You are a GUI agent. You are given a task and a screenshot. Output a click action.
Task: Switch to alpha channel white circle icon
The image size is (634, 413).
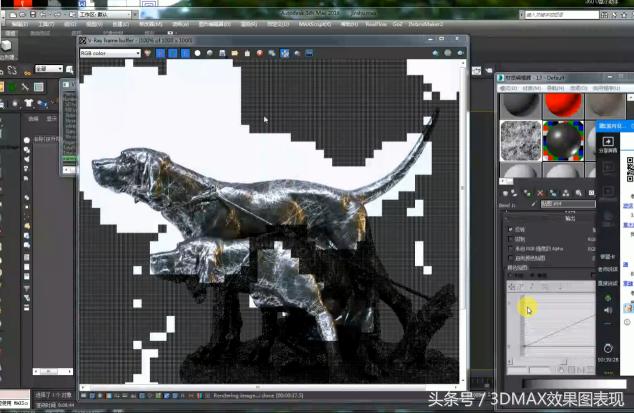[197, 53]
